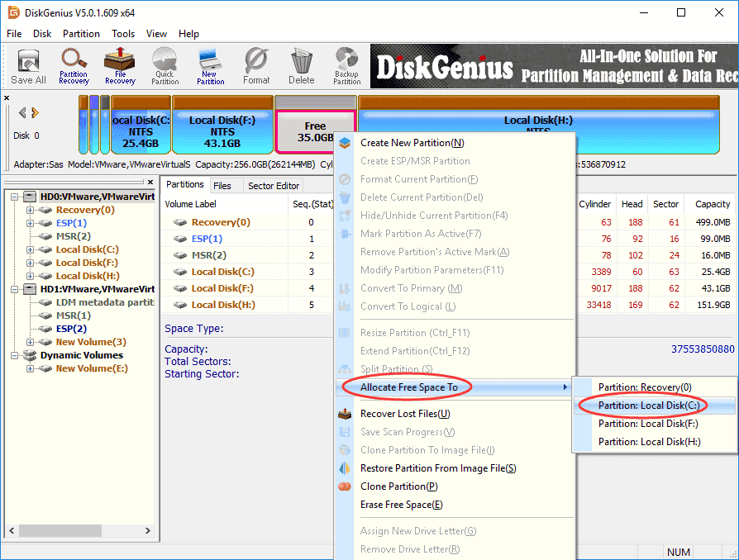Image resolution: width=739 pixels, height=560 pixels.
Task: Open the Files tab
Action: (x=222, y=186)
